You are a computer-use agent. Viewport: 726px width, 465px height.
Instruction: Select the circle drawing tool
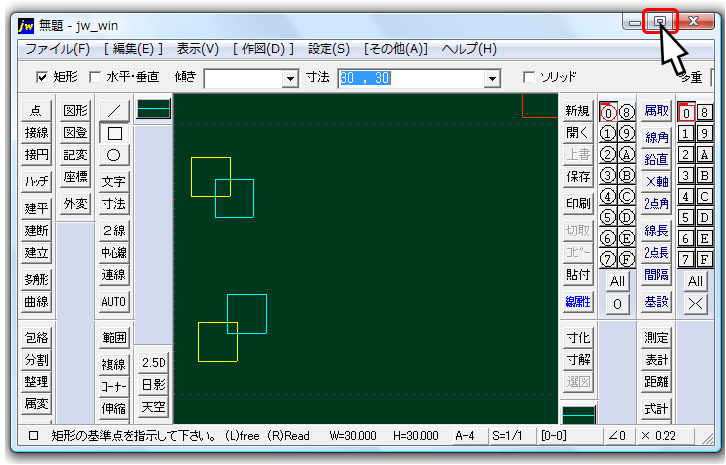point(114,155)
